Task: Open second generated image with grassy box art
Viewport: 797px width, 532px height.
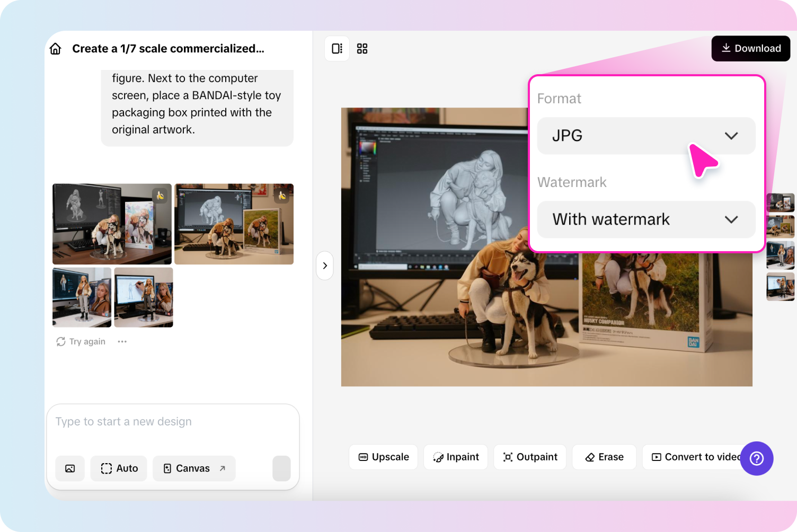Action: point(234,224)
